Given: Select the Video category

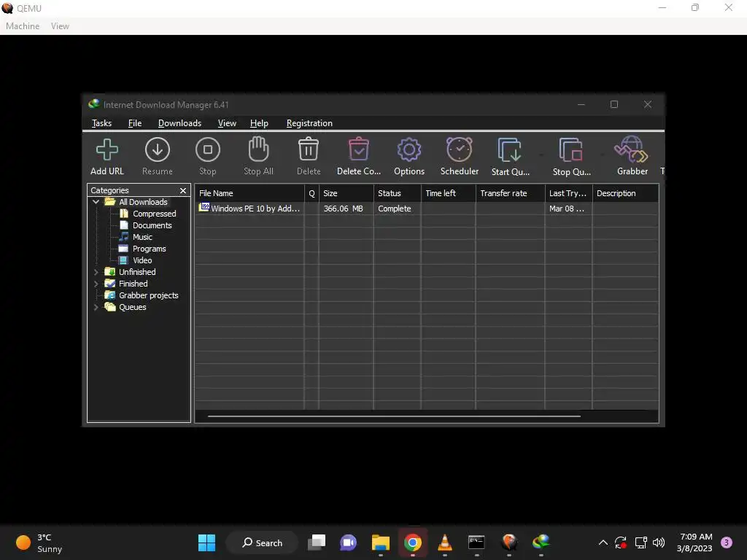Looking at the screenshot, I should tap(142, 260).
